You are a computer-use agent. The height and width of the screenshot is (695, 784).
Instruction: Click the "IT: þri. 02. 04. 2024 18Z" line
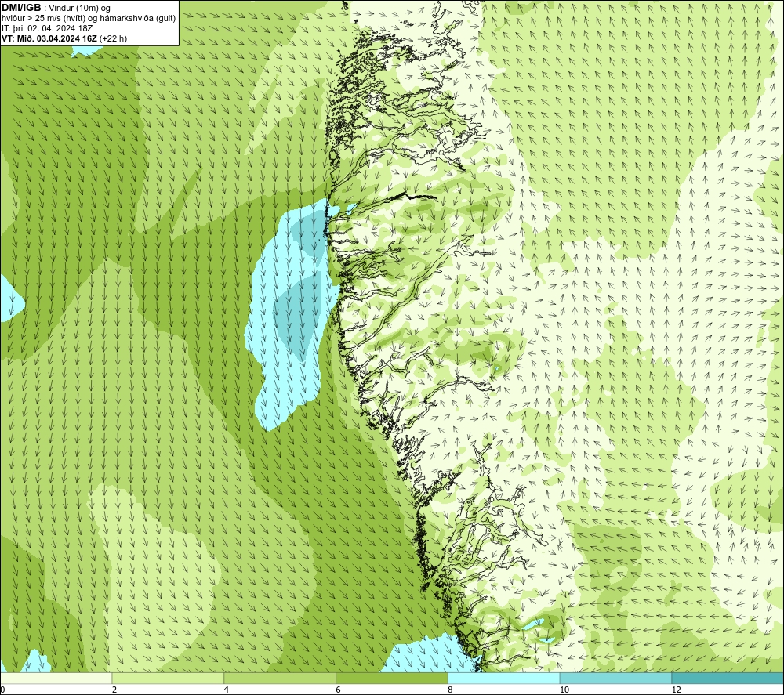tap(47, 28)
